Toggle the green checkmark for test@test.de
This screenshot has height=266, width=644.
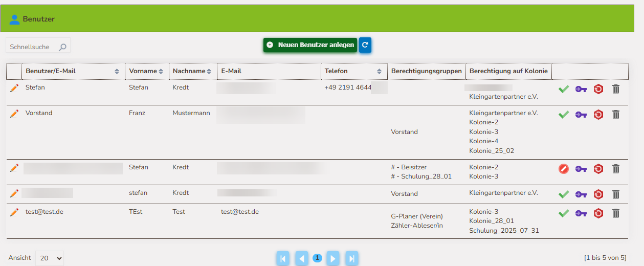[x=564, y=213]
